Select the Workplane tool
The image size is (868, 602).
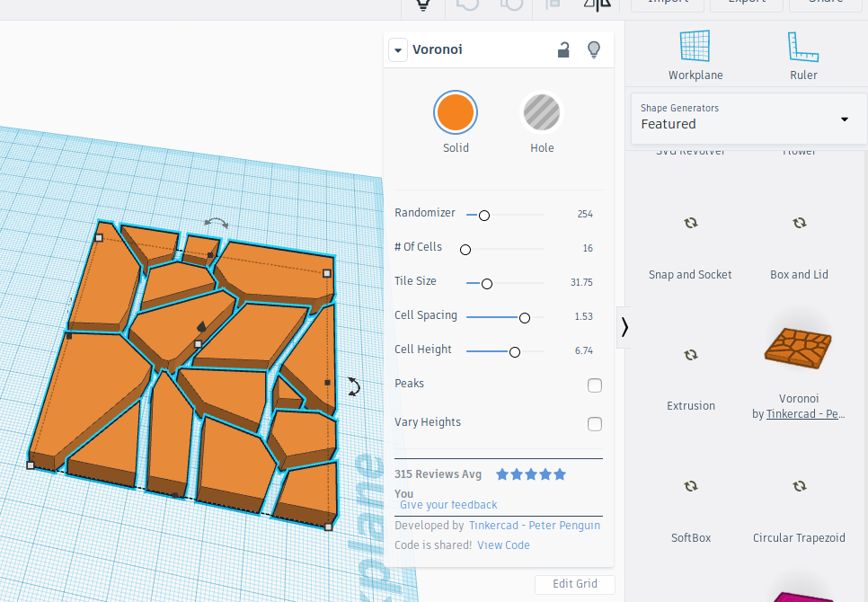(695, 56)
